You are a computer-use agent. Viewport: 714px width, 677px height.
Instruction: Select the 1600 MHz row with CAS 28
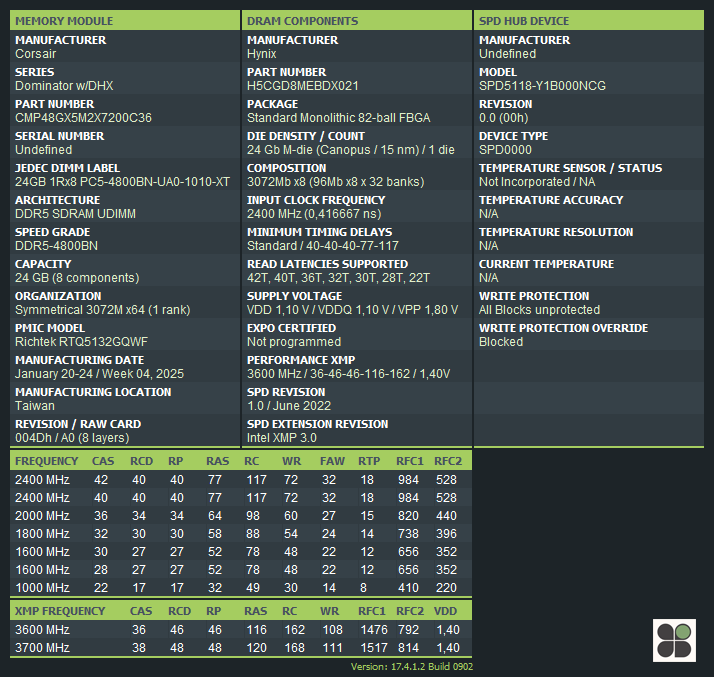click(x=241, y=570)
